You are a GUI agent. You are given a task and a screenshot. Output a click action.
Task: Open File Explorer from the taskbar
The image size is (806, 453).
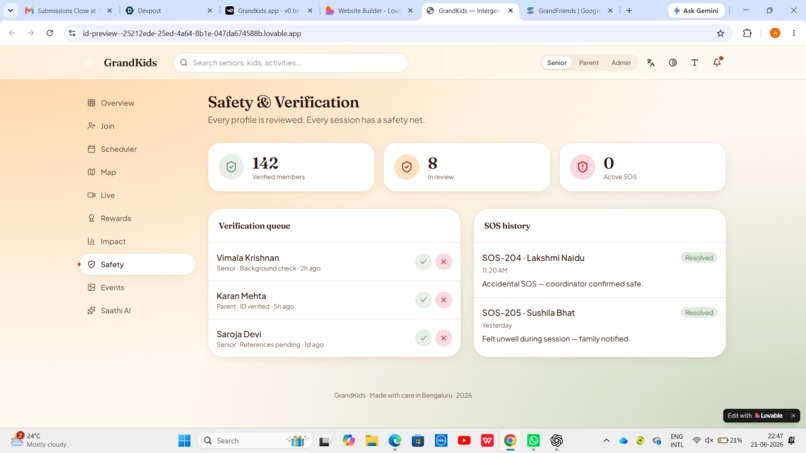pyautogui.click(x=372, y=441)
